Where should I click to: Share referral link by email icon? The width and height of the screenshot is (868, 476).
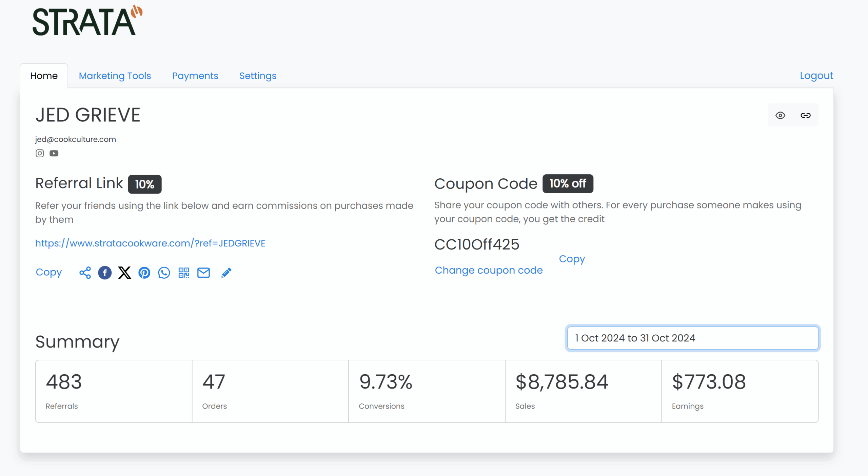pyautogui.click(x=203, y=273)
